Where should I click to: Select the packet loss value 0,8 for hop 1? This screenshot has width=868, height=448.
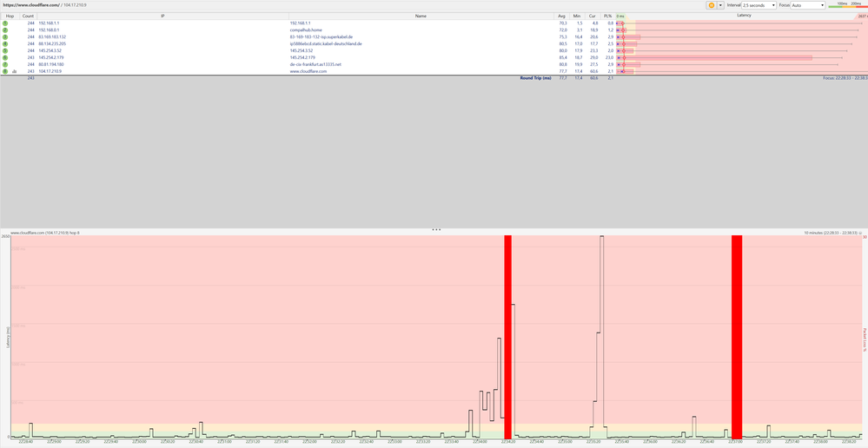pyautogui.click(x=610, y=23)
